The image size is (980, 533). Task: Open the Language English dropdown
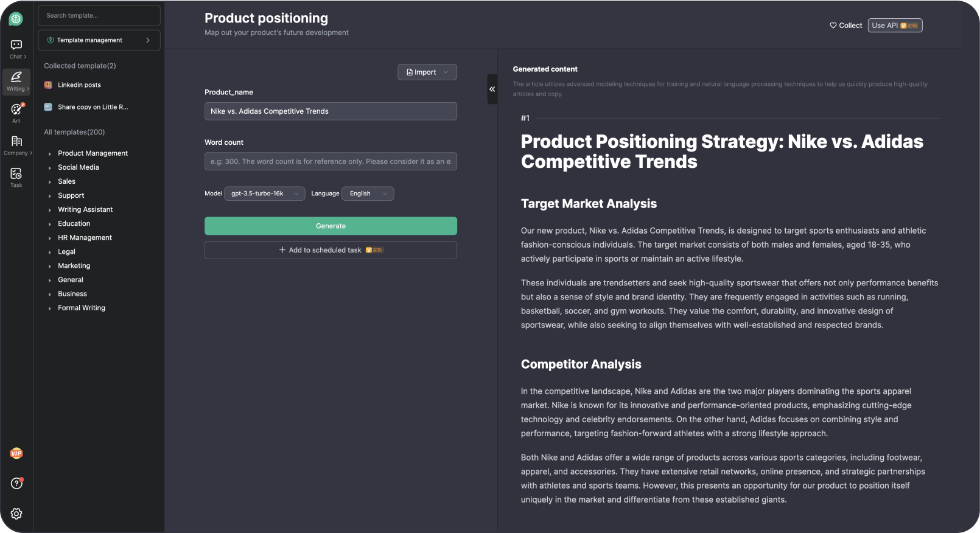coord(368,193)
